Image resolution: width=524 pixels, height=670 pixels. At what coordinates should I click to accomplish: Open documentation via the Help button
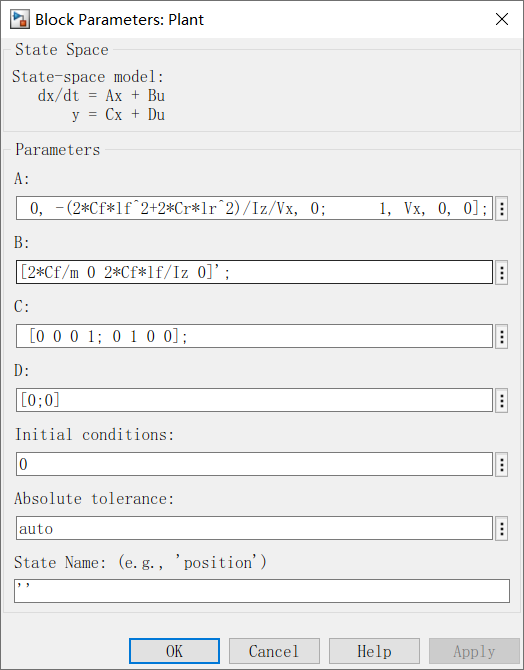click(x=374, y=651)
